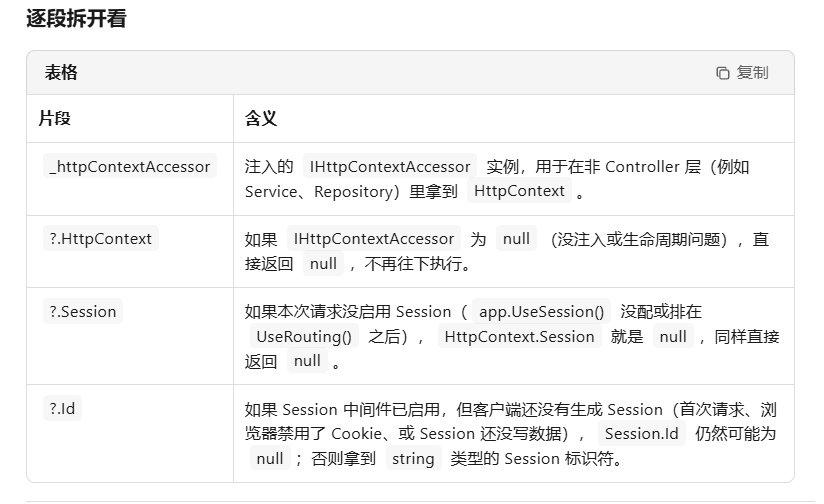Click null chip after 接返回
824x504 pixels.
(323, 263)
